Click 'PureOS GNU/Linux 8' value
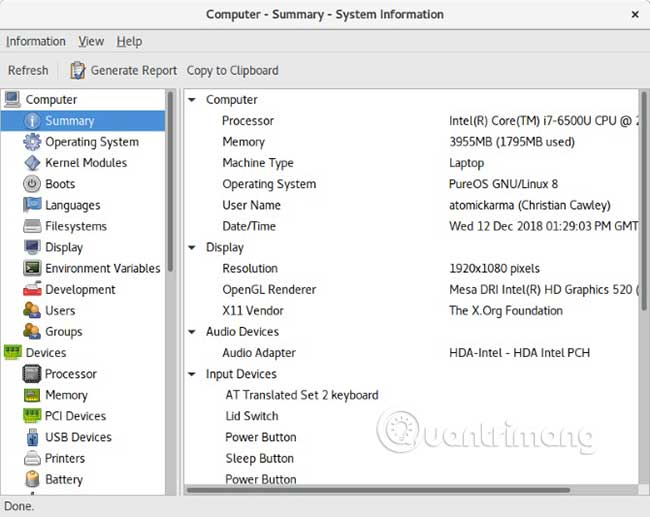 tap(503, 184)
